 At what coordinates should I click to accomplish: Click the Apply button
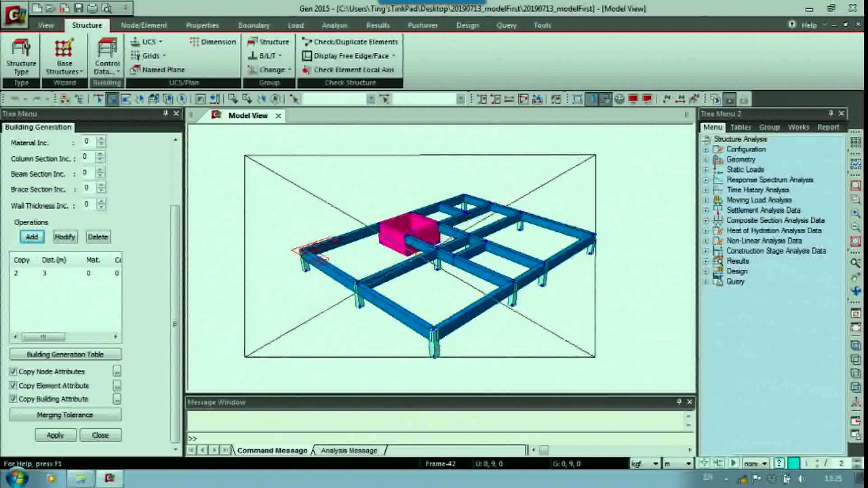(55, 435)
